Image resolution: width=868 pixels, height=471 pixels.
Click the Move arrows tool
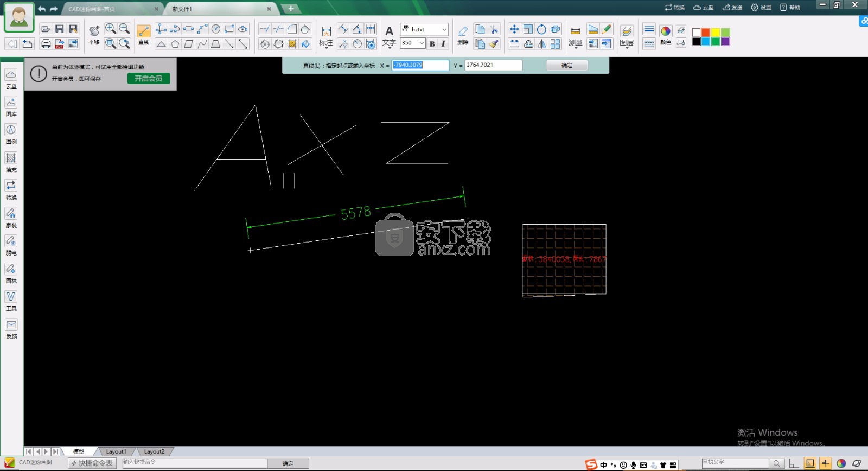click(x=514, y=29)
